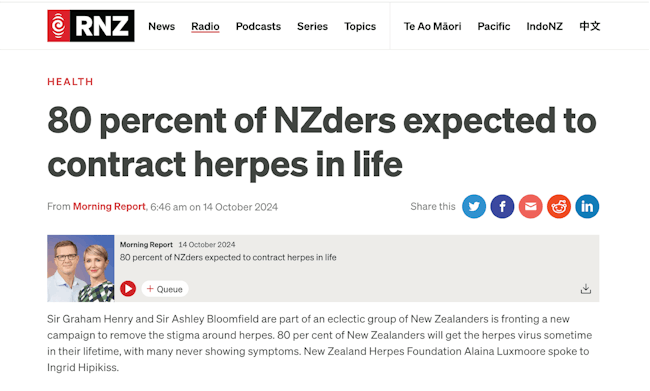The width and height of the screenshot is (650, 391).
Task: Open the RNZ logo home link
Action: click(91, 26)
